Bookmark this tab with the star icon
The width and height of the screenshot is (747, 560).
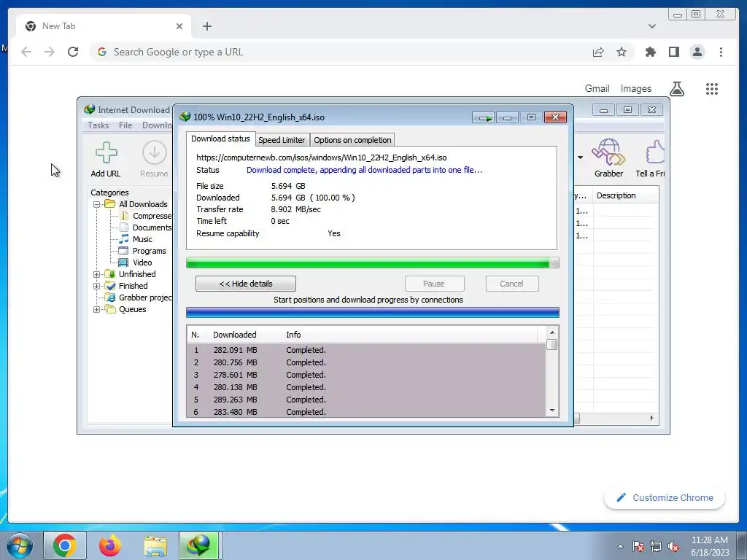click(622, 52)
